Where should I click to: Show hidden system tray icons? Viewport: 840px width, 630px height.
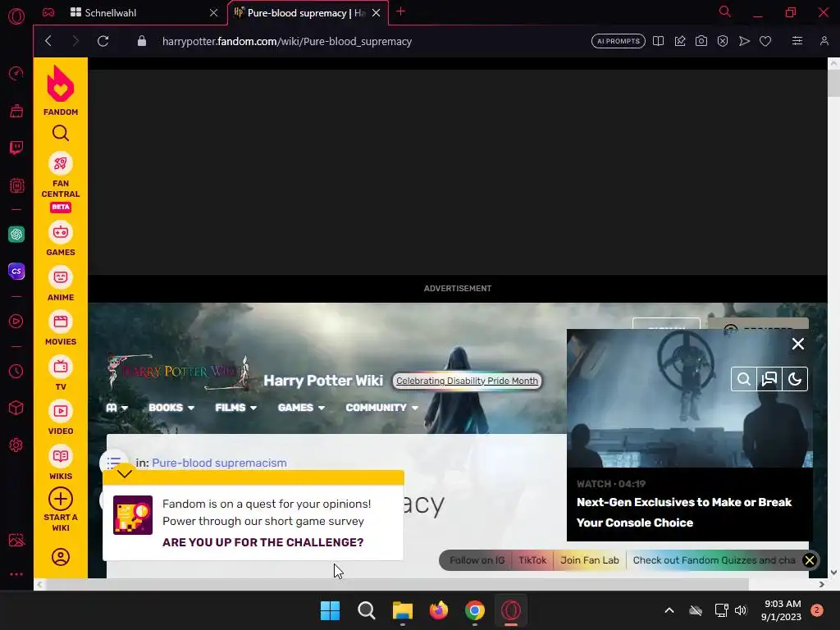[x=669, y=610]
